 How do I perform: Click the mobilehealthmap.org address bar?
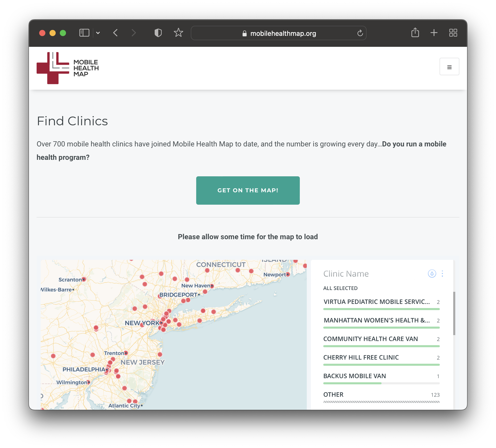click(278, 33)
